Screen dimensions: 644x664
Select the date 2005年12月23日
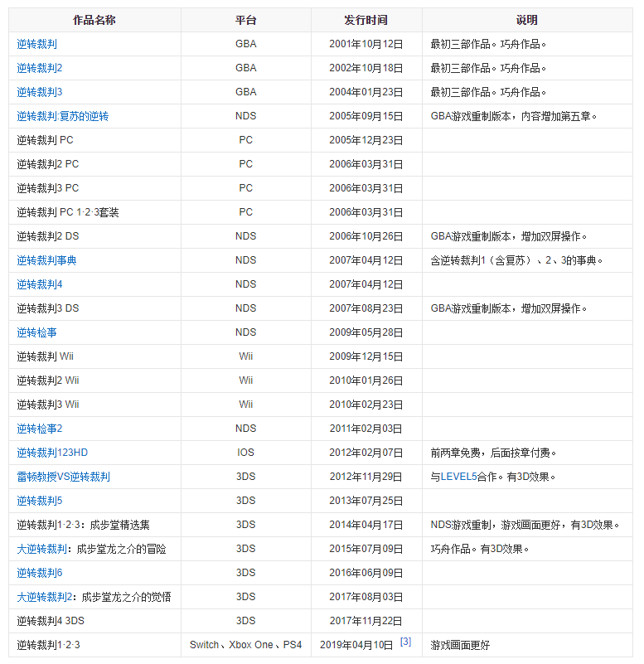[366, 140]
